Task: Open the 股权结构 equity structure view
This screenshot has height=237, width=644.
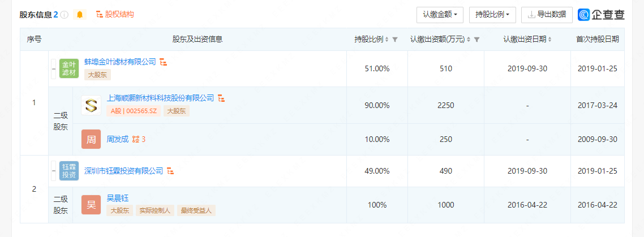Action: click(x=115, y=14)
